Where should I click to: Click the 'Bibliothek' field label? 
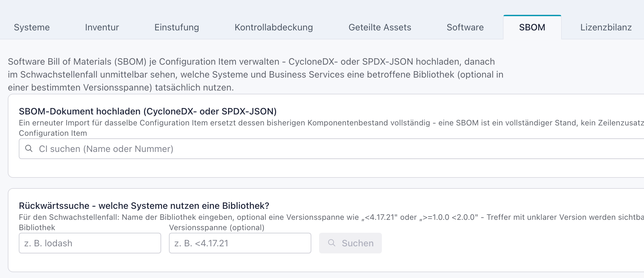[x=37, y=228]
